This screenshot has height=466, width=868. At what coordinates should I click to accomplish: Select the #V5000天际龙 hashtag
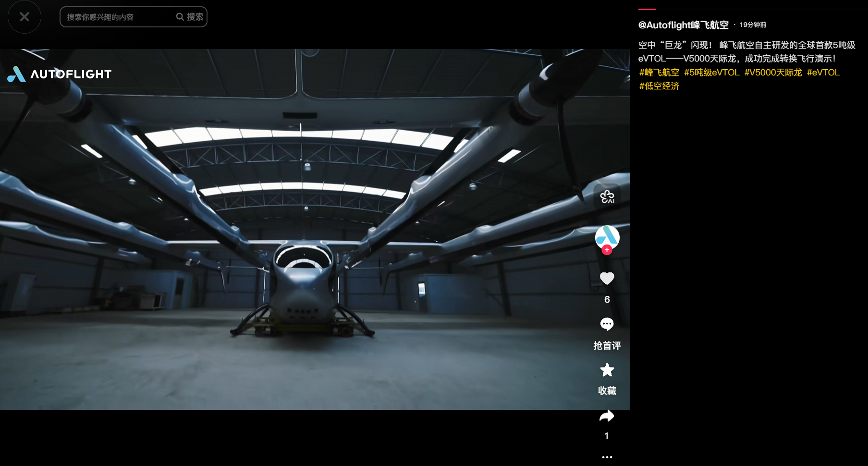(773, 73)
